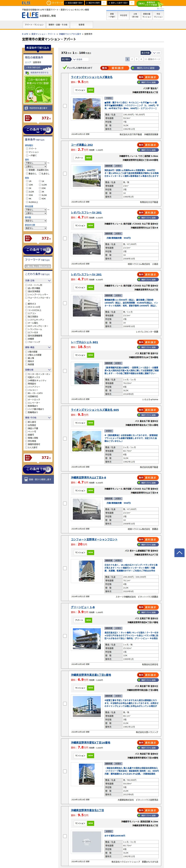This screenshot has width=186, height=868.
Task: Add 愛知3丁目16番地 listing to 検討リスト
Action: coord(148,748)
